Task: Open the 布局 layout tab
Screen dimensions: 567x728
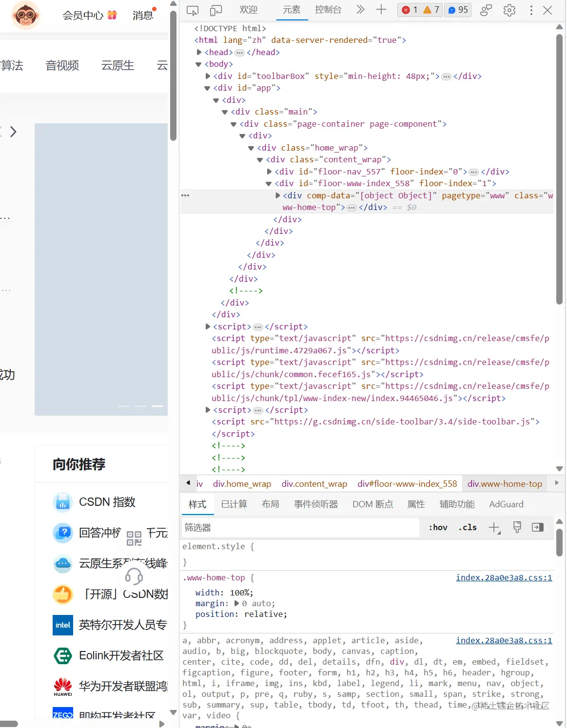Action: pos(270,504)
